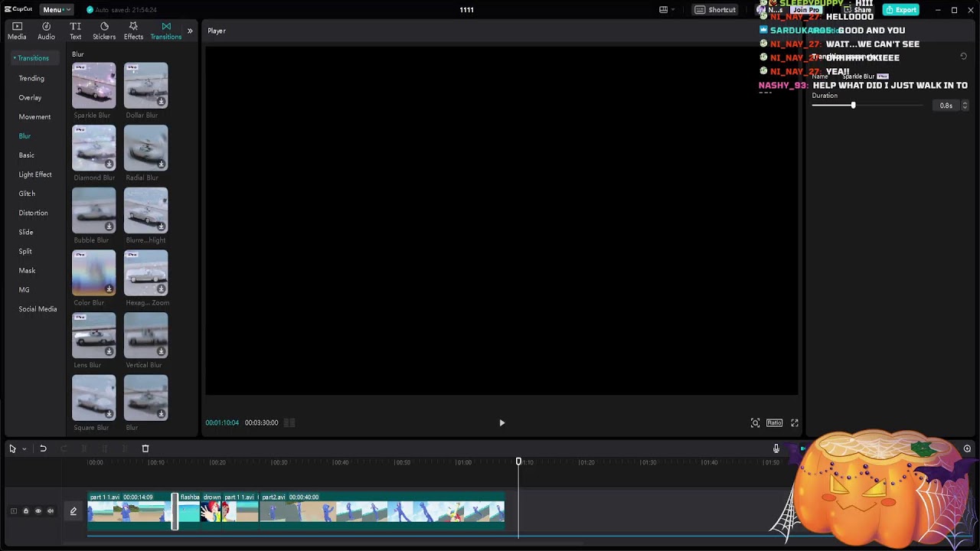Open the Shortcut button

coord(715,10)
